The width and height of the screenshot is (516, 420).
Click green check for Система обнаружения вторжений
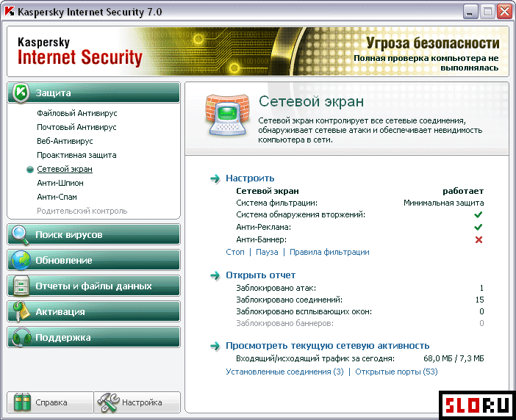(x=479, y=214)
